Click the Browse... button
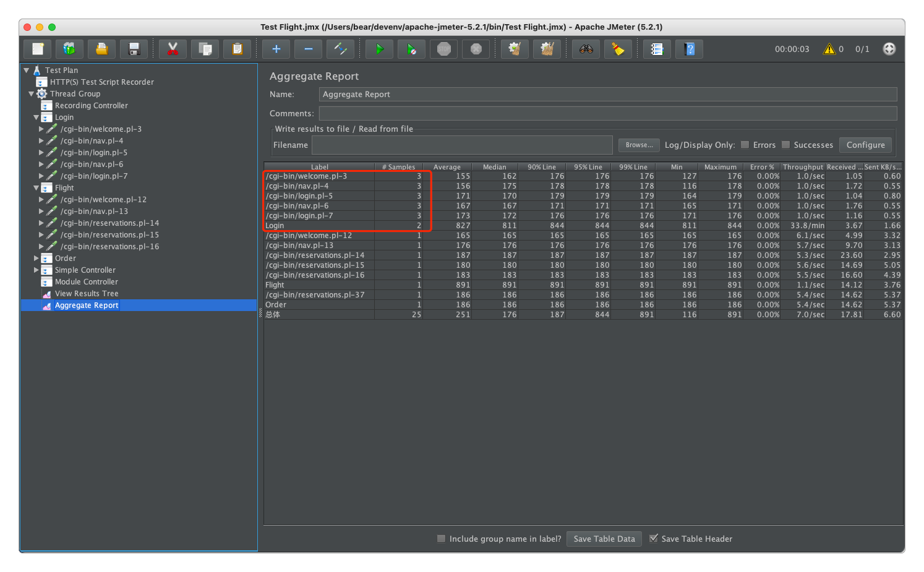Screen dimensions: 924x572 pos(639,145)
